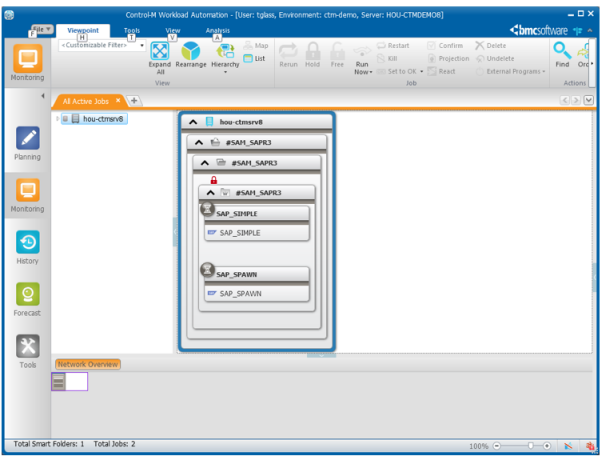Click the Undelete job action
Viewport: 606px width, 460px height.
point(495,59)
